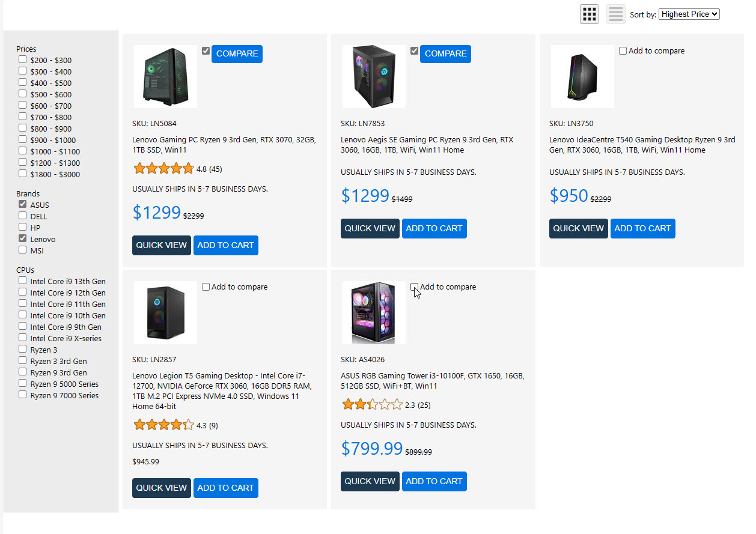Click the 4.8 star rating stars
Image resolution: width=756 pixels, height=534 pixels.
(x=163, y=169)
